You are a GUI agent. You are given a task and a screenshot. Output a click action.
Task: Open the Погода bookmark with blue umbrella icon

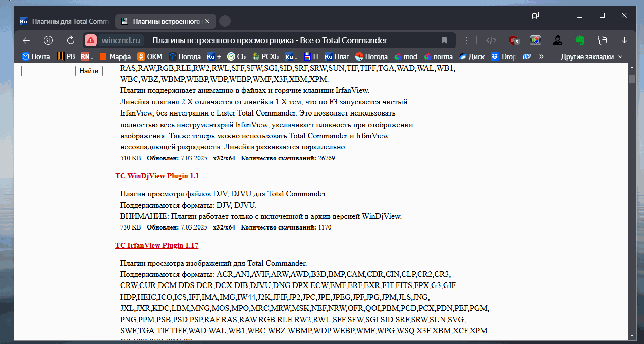185,56
